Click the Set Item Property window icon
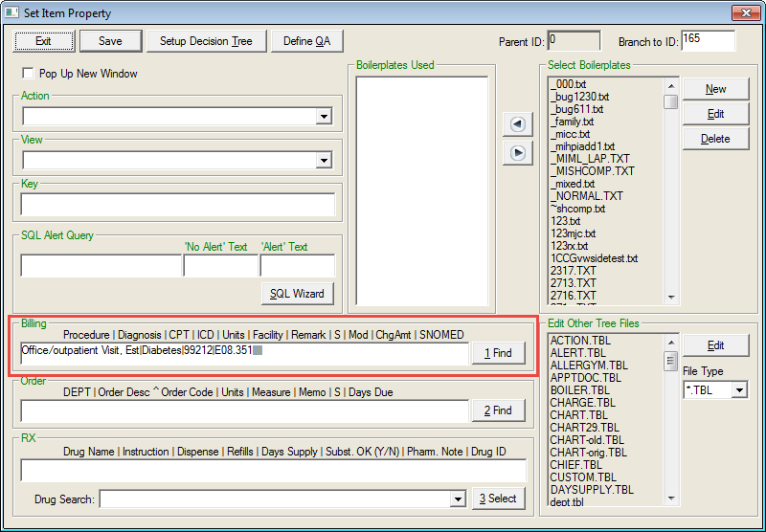The width and height of the screenshot is (766, 532). tap(12, 13)
